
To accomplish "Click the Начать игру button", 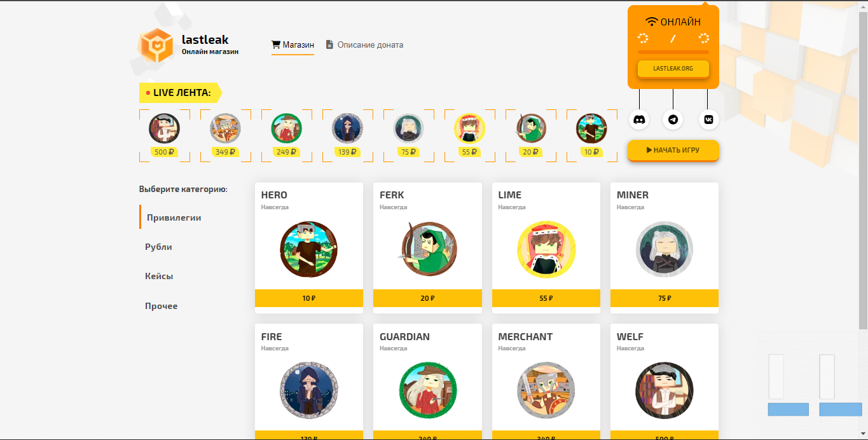I will pyautogui.click(x=673, y=151).
